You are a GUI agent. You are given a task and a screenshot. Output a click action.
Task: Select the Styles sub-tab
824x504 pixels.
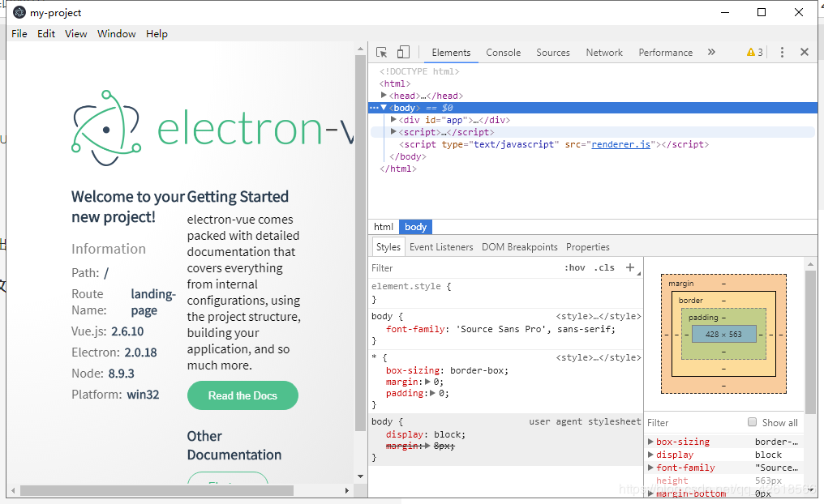click(x=388, y=247)
